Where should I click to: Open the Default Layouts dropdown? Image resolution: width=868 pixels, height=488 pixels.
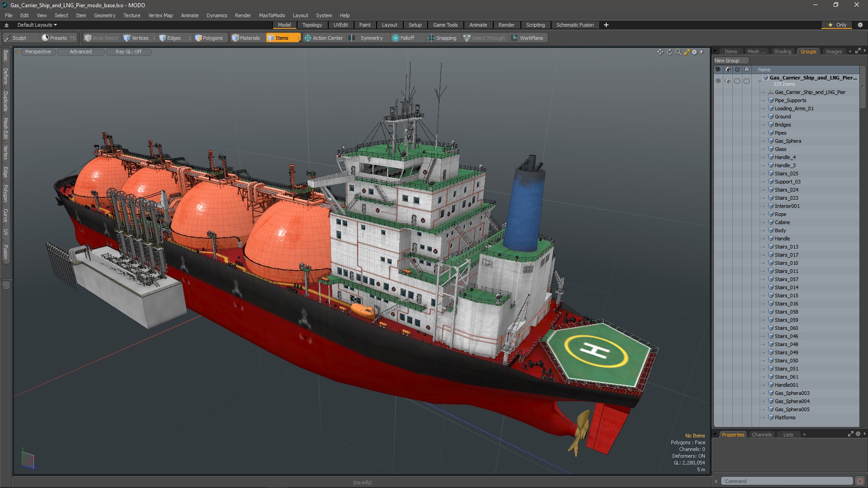click(x=37, y=25)
